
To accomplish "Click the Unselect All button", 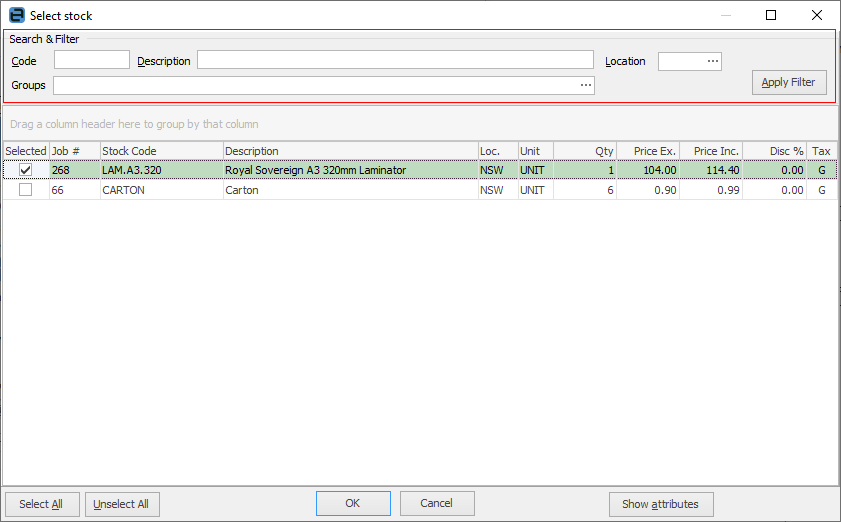I will pyautogui.click(x=122, y=504).
